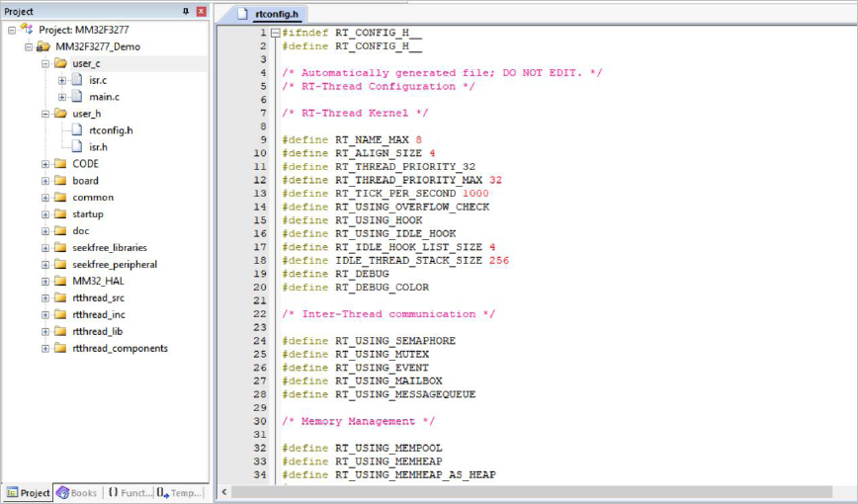Click the horizontal scrollbar left arrow

[223, 492]
